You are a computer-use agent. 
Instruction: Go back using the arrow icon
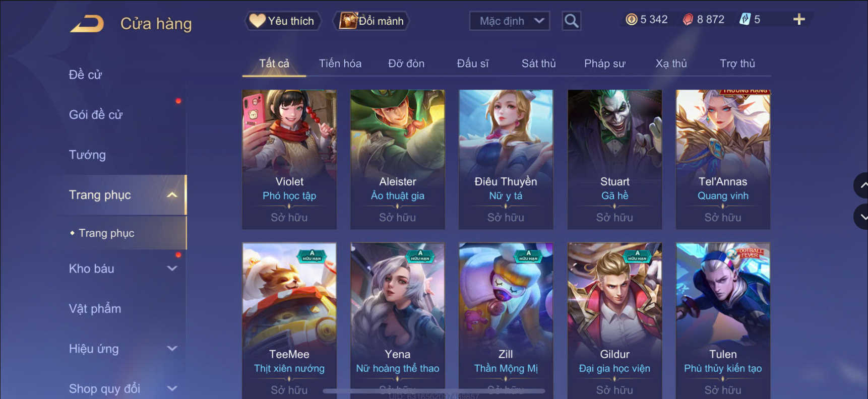pos(87,24)
